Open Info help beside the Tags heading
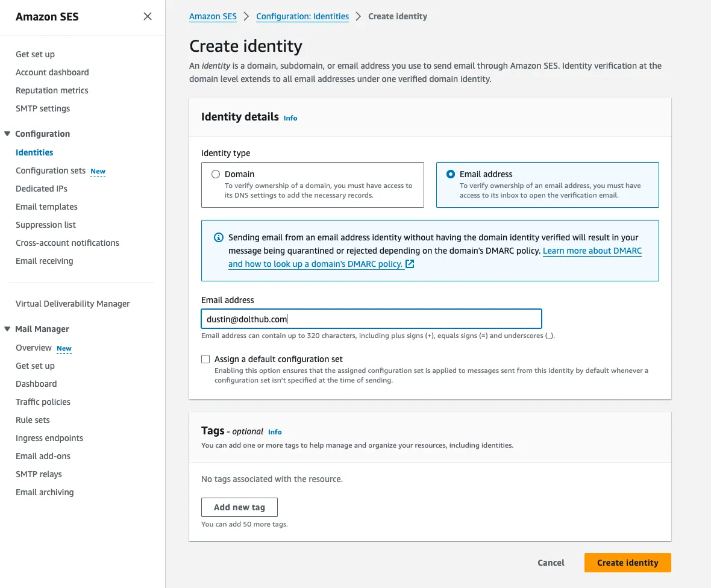This screenshot has height=588, width=711. click(x=275, y=431)
